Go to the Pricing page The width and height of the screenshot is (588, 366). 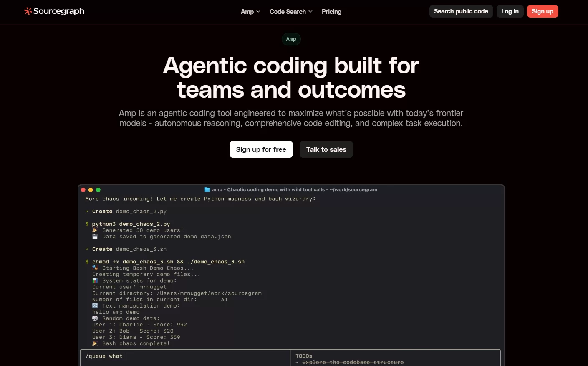331,12
